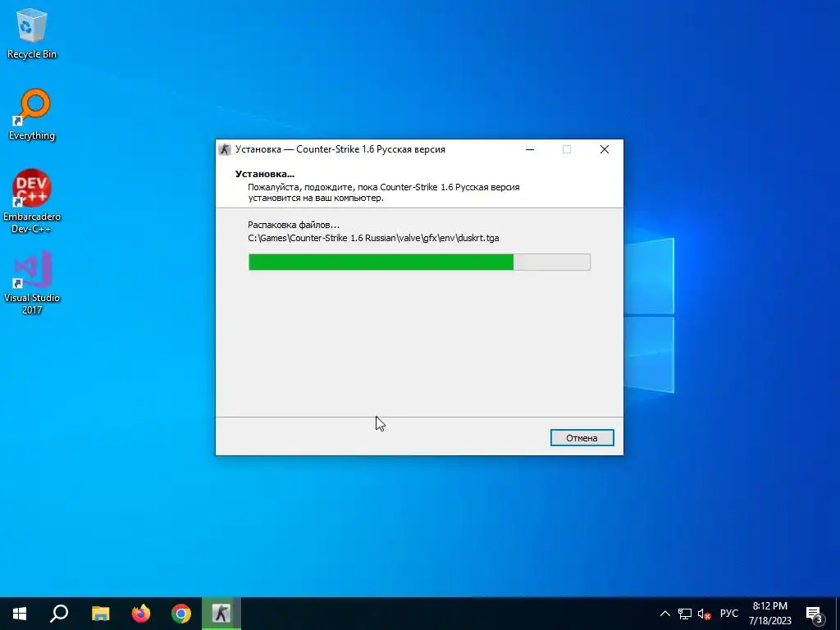
Task: Click the 'Распаковка файлов...' status text
Action: pyautogui.click(x=293, y=225)
